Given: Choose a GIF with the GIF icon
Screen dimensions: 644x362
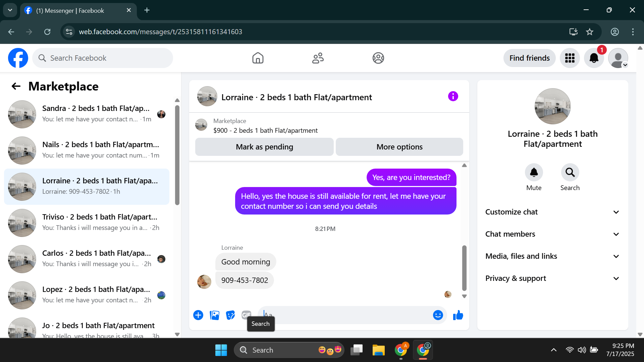Looking at the screenshot, I should pyautogui.click(x=246, y=315).
